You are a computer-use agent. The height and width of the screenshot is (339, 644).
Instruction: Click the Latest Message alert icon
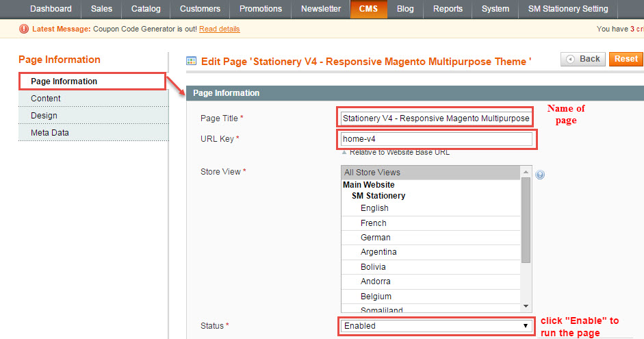pyautogui.click(x=24, y=29)
